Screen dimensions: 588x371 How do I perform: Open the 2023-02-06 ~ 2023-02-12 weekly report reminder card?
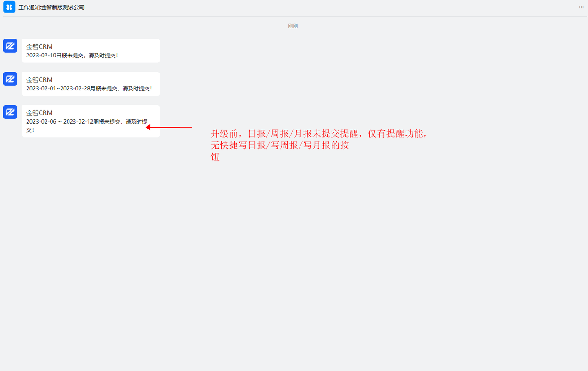(x=91, y=121)
